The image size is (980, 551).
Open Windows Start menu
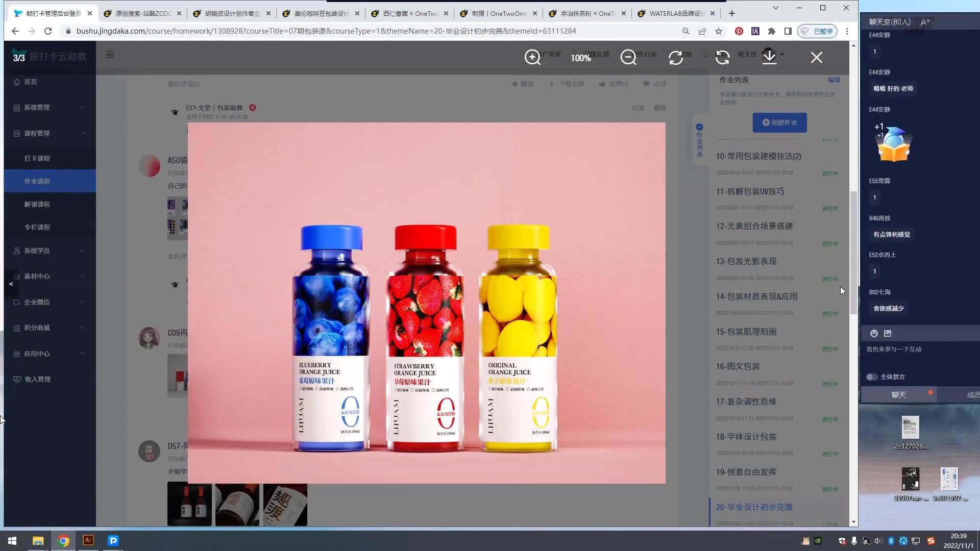pyautogui.click(x=12, y=540)
